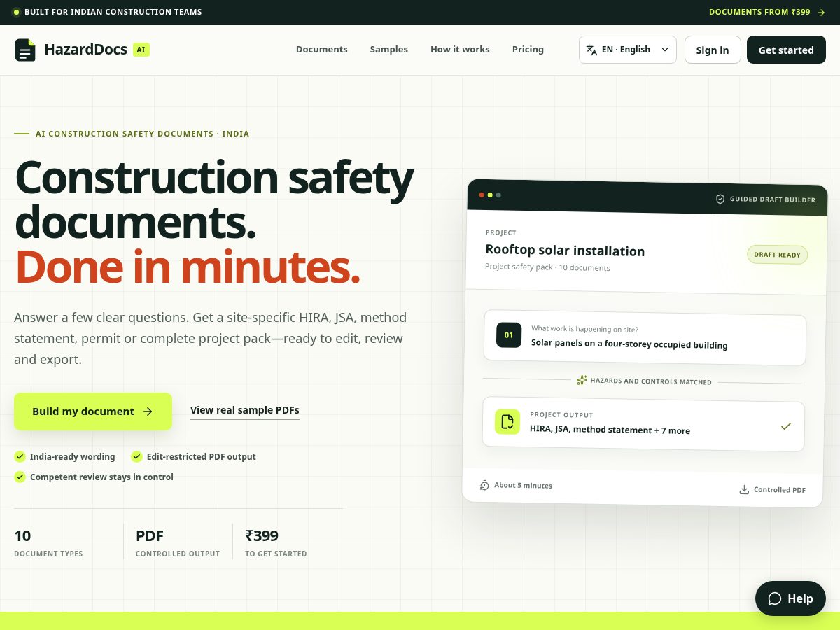
Task: Click the language dropdown chevron
Action: [664, 50]
